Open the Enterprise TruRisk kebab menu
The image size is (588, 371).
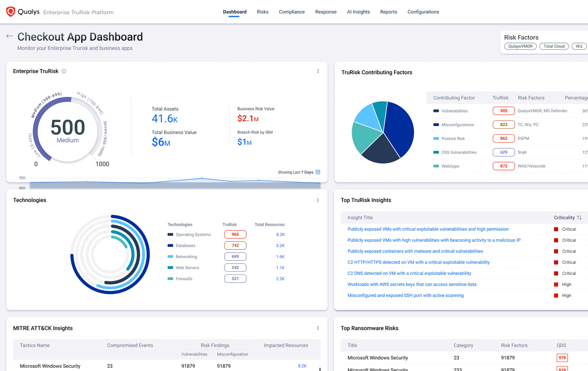(x=318, y=71)
